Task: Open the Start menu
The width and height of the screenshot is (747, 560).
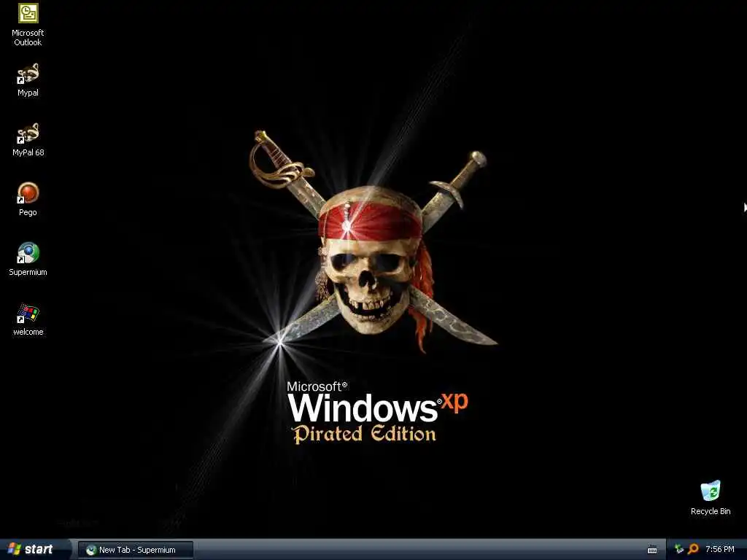Action: point(34,549)
